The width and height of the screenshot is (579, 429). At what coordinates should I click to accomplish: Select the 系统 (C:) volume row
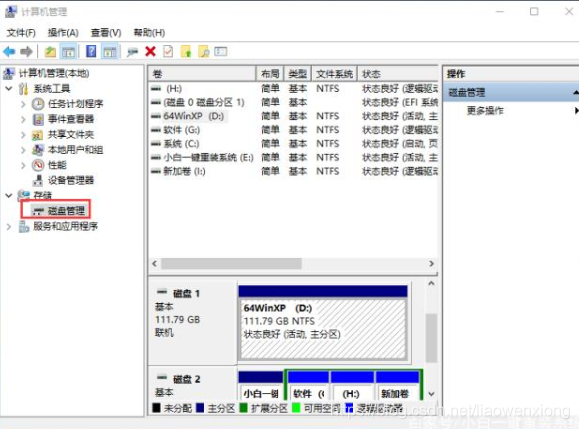[x=294, y=144]
